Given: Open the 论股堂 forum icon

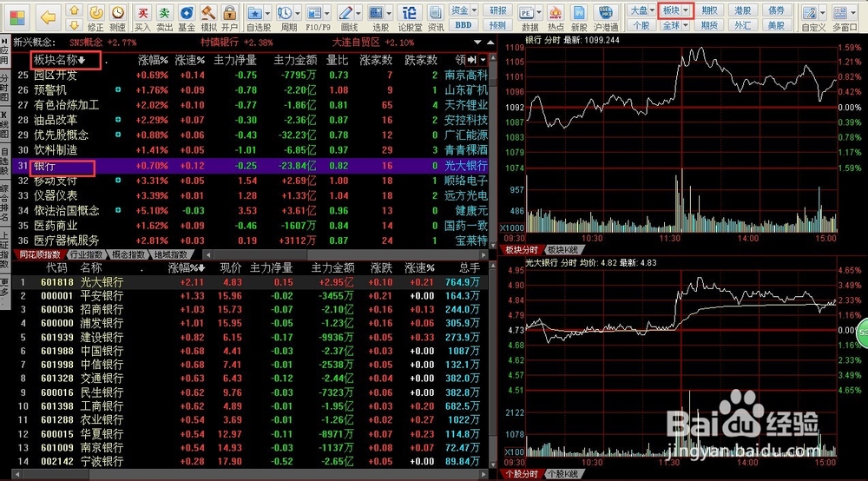Looking at the screenshot, I should (410, 12).
